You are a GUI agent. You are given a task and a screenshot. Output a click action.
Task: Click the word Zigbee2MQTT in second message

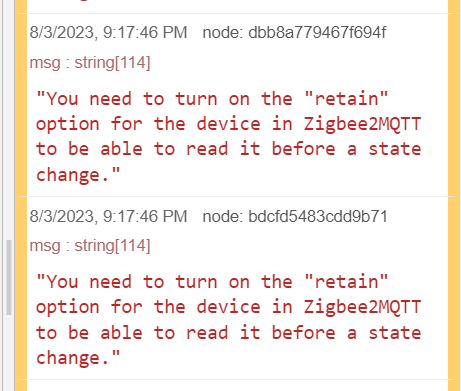coord(362,307)
